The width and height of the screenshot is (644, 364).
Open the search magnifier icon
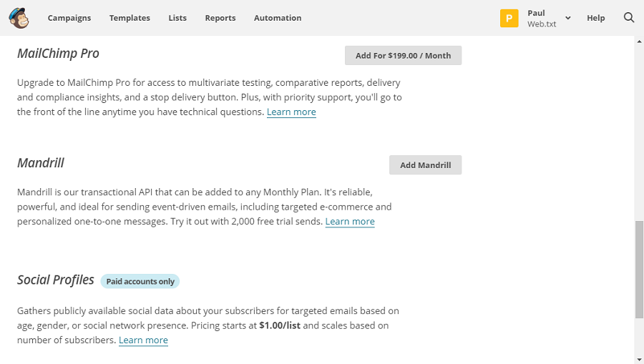tap(629, 18)
